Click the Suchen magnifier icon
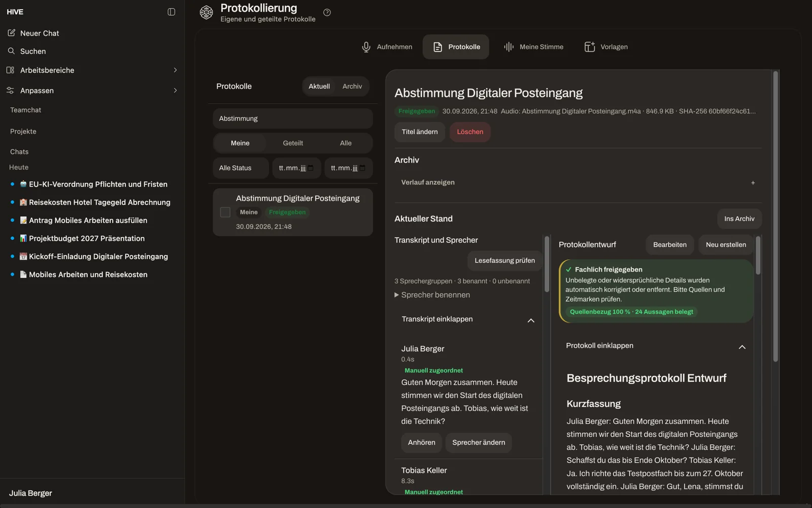 click(11, 51)
